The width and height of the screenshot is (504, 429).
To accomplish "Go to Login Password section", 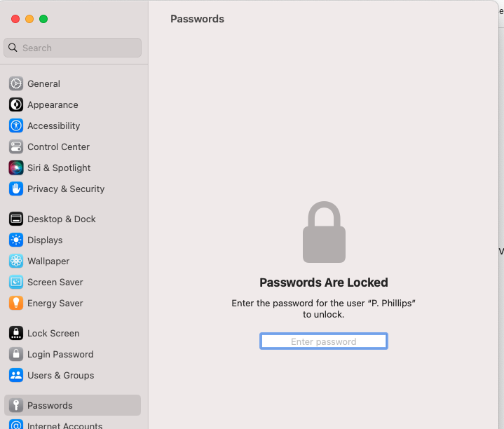I will pos(60,354).
